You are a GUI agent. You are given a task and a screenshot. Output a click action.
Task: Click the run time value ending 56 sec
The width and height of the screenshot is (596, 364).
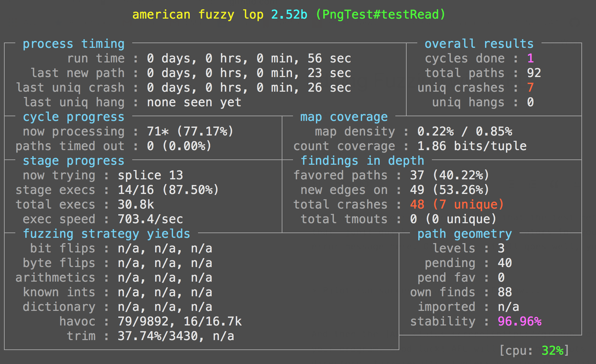pyautogui.click(x=249, y=58)
